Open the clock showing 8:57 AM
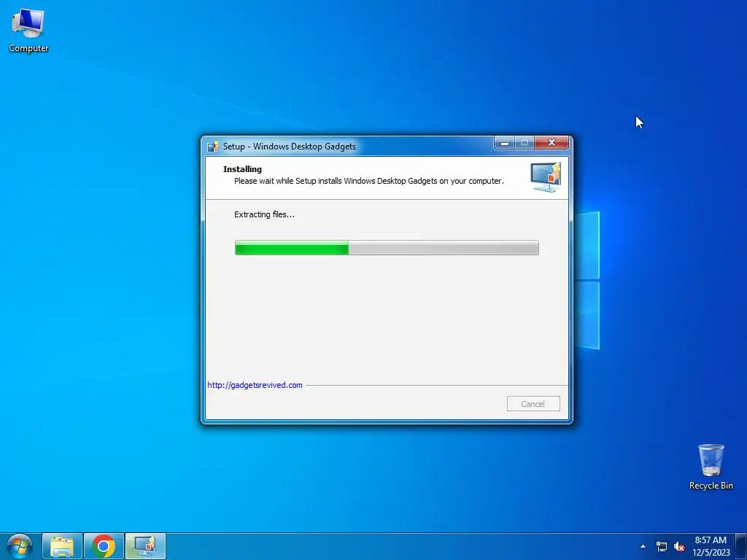The image size is (747, 560). (711, 546)
